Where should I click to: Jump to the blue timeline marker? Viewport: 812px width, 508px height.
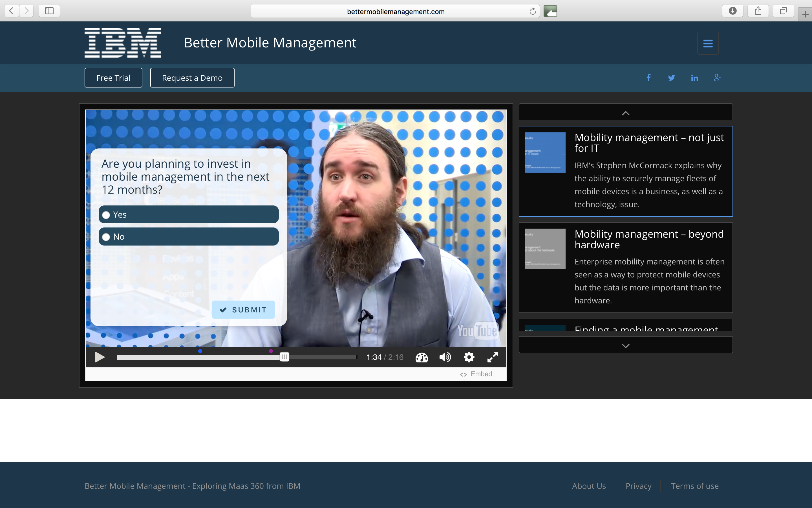click(x=200, y=351)
